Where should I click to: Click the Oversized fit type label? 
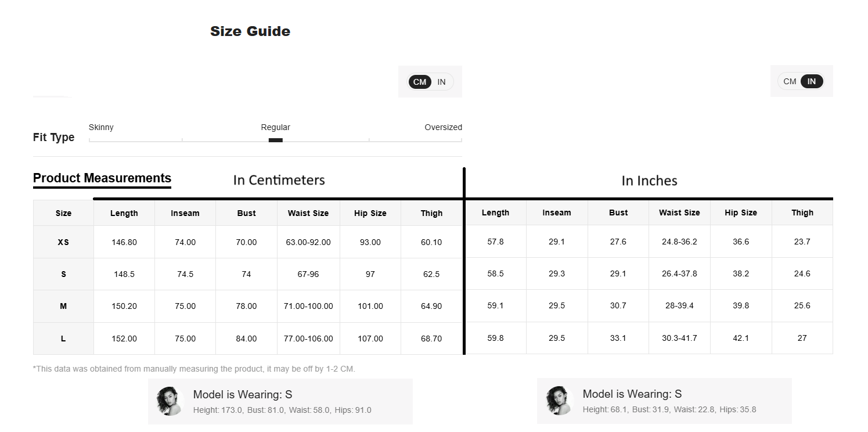443,127
